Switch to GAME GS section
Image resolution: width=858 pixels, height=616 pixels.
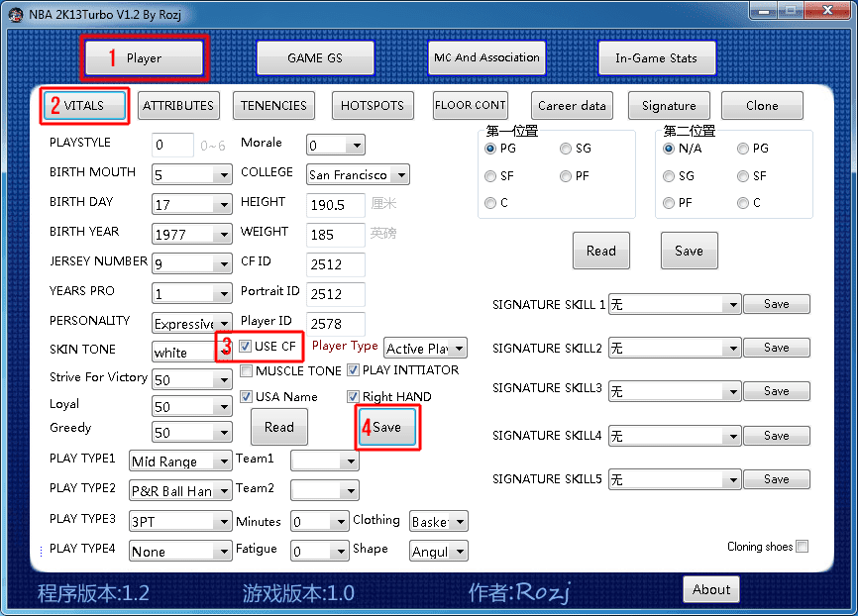coord(315,58)
